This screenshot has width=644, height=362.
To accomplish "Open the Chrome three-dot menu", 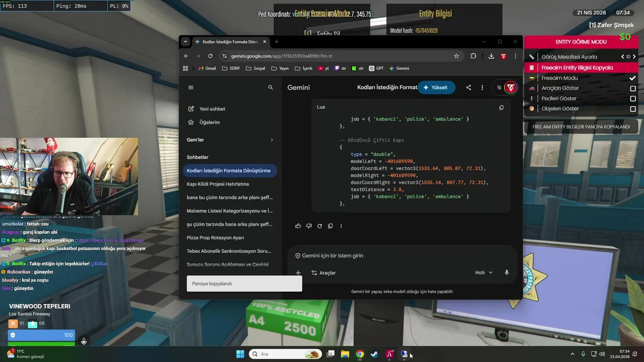I will tap(515, 56).
